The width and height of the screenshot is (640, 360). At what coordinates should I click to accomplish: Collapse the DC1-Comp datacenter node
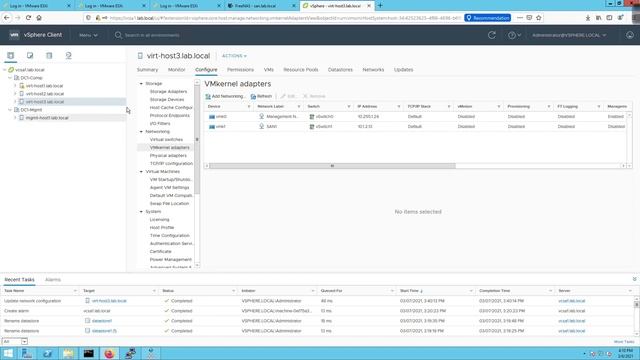(10, 78)
